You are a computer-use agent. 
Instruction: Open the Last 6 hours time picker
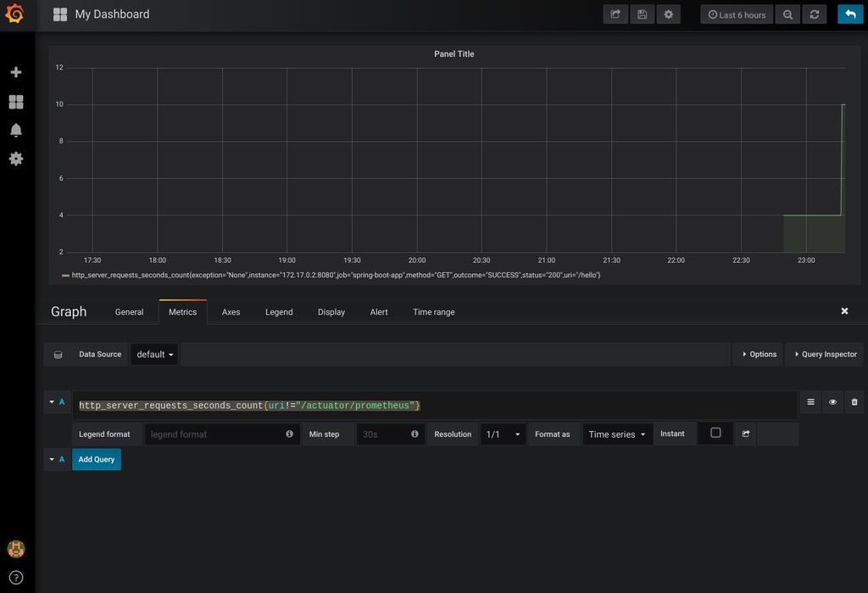[x=737, y=14]
